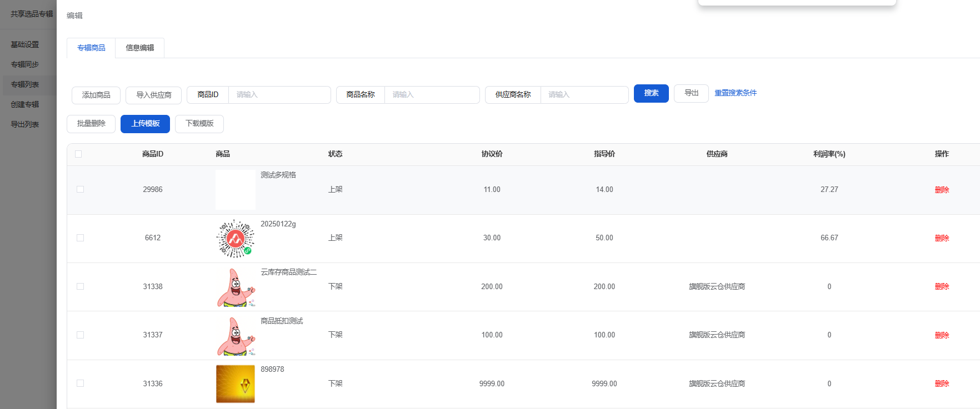
Task: Click the gold image thumbnail for product 31336
Action: coord(235,383)
